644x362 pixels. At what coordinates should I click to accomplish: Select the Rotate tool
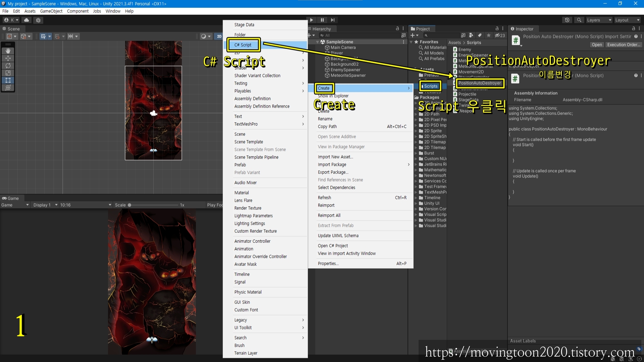[x=8, y=66]
